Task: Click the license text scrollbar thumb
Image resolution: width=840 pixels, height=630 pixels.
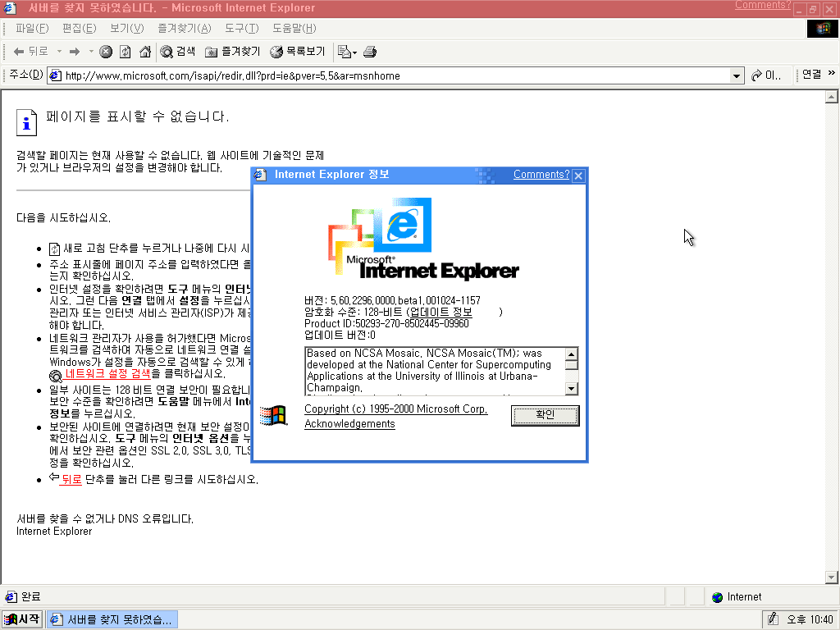Action: [x=572, y=365]
